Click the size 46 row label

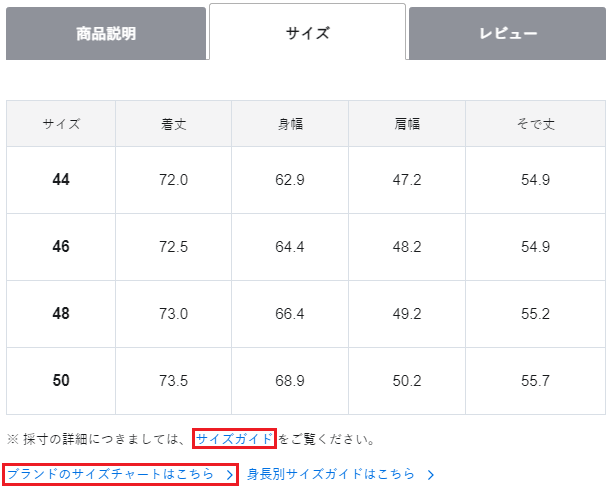point(61,246)
